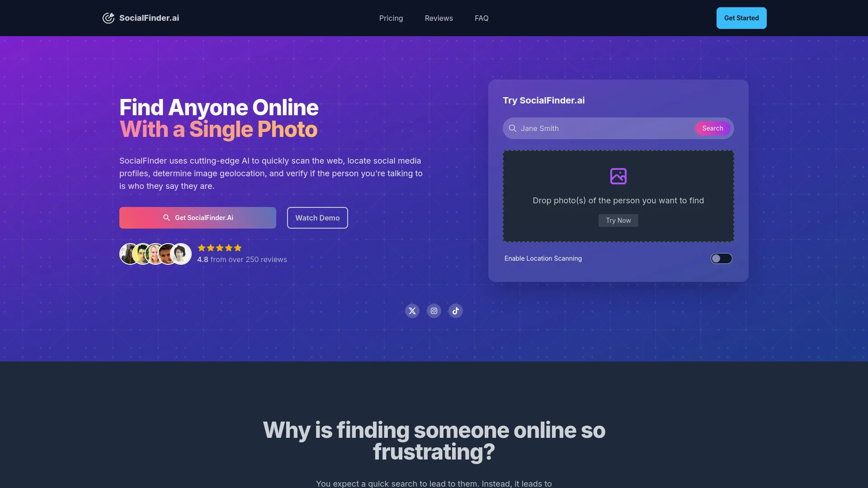Select the Reviews tab
Screen dimensions: 868x488
pos(439,18)
